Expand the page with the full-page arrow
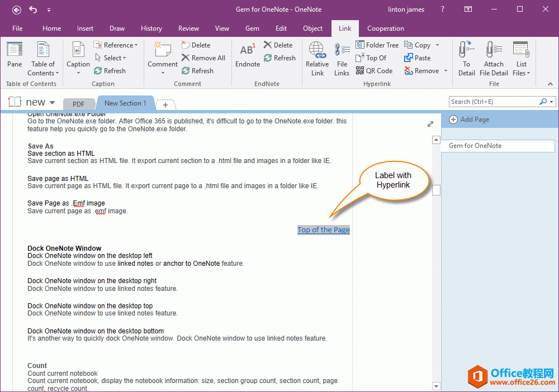The image size is (559, 392). pyautogui.click(x=430, y=124)
